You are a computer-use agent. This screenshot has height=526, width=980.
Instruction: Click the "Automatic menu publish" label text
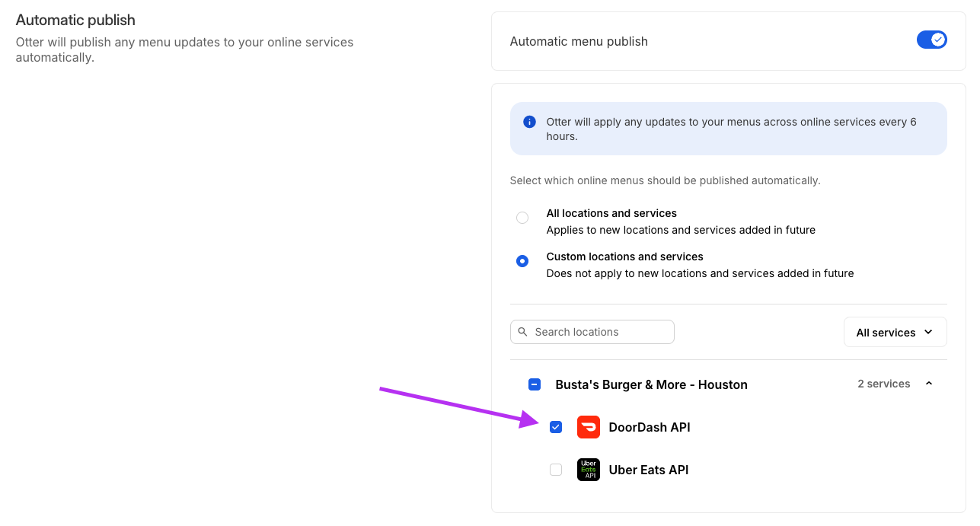pyautogui.click(x=579, y=41)
